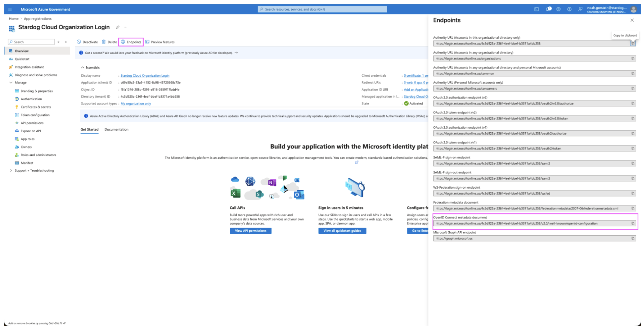Expand Support + Troubleshooting section
This screenshot has height=330, width=644.
(x=11, y=170)
